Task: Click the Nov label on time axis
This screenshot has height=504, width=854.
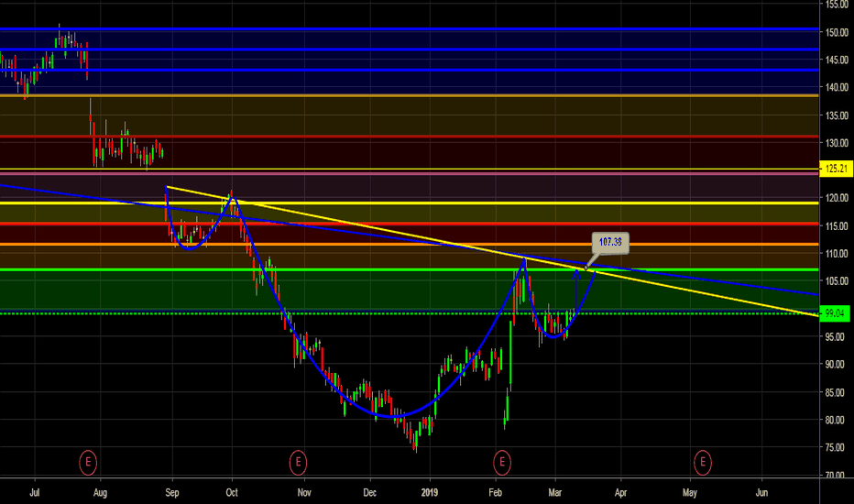Action: point(304,493)
